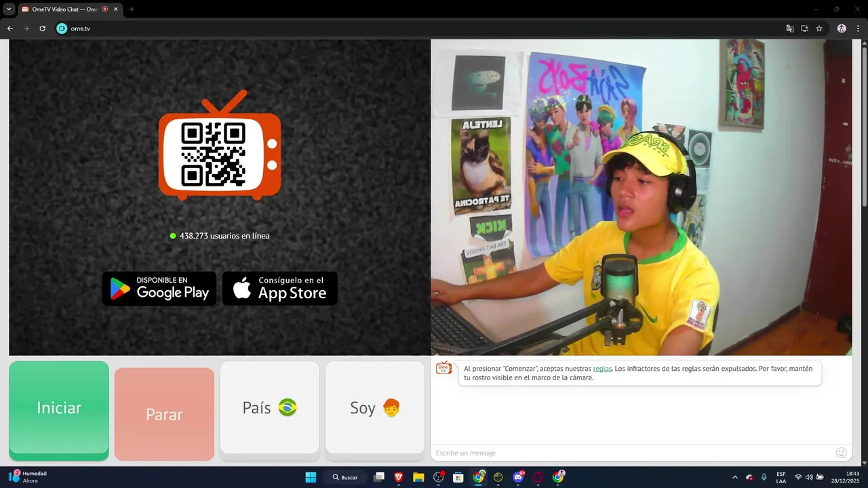Show hidden system tray icons
The image size is (868, 488).
(x=735, y=477)
